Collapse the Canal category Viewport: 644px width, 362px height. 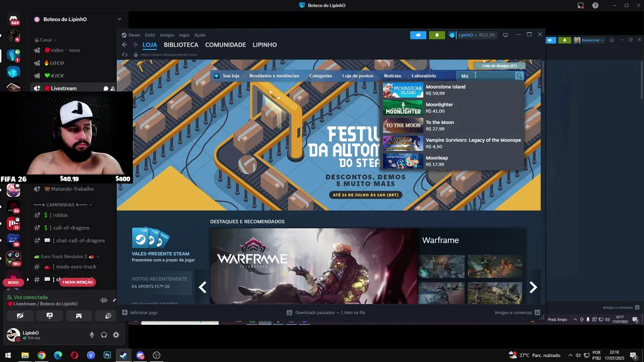tap(45, 40)
